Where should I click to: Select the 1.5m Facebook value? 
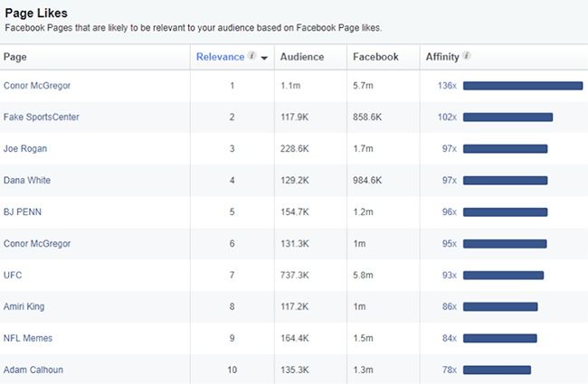coord(363,338)
